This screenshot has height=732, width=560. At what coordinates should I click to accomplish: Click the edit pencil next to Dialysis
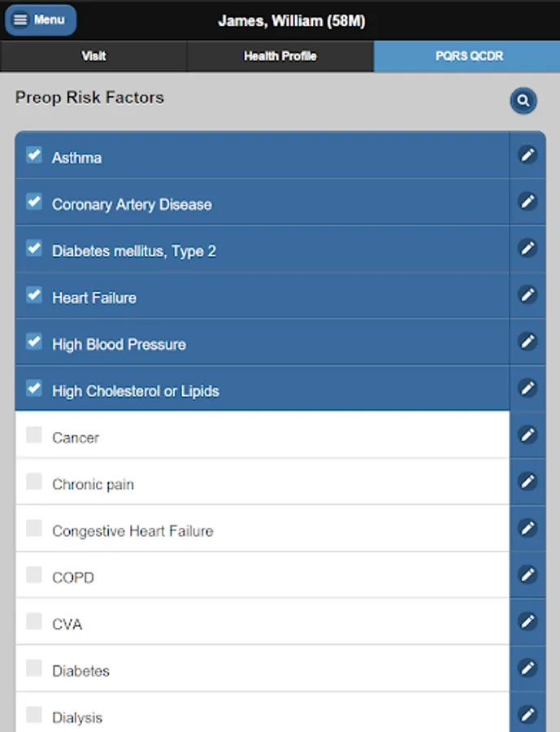[x=528, y=715]
